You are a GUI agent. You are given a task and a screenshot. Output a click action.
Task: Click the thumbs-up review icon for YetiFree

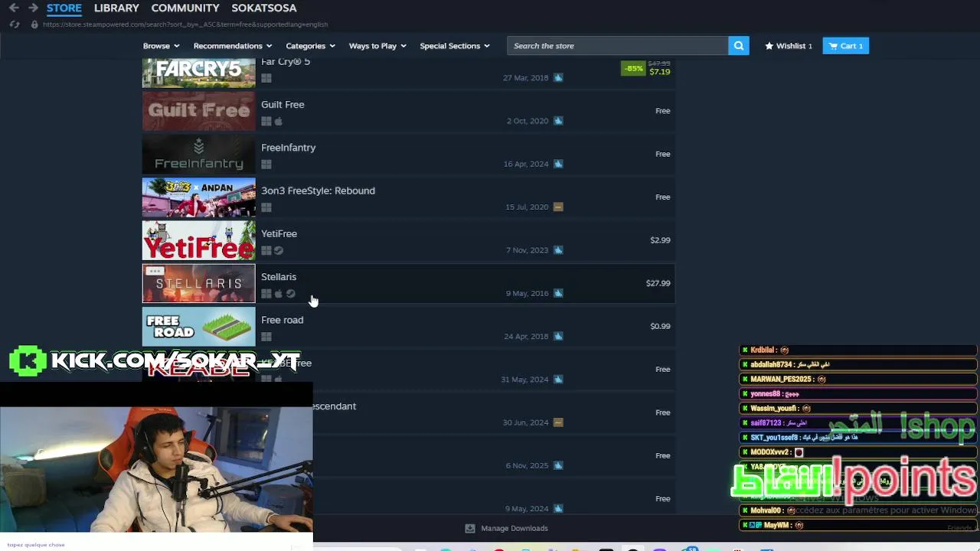point(558,249)
